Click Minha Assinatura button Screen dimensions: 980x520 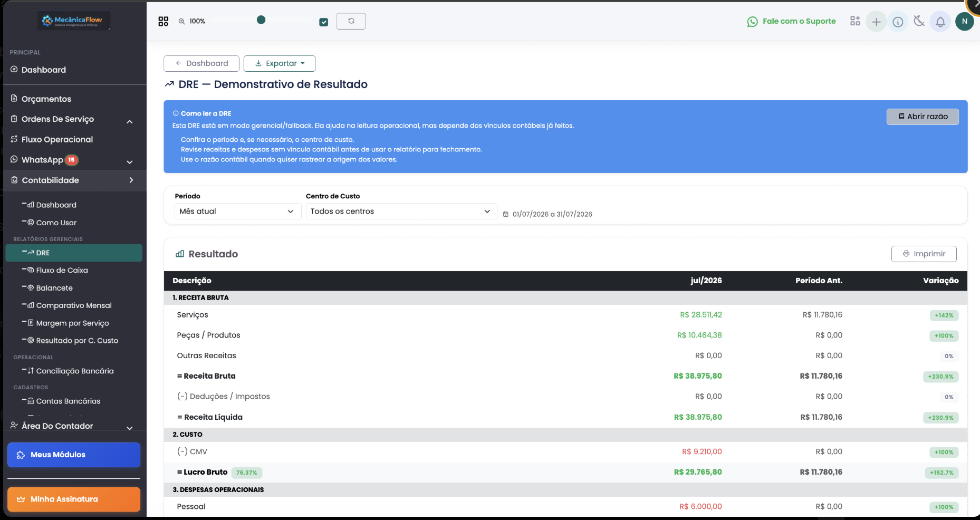pos(74,499)
